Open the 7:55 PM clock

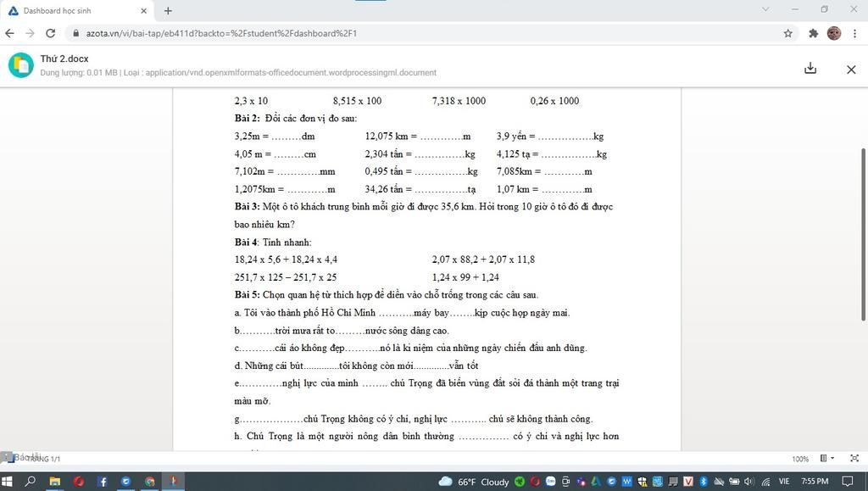coord(815,482)
